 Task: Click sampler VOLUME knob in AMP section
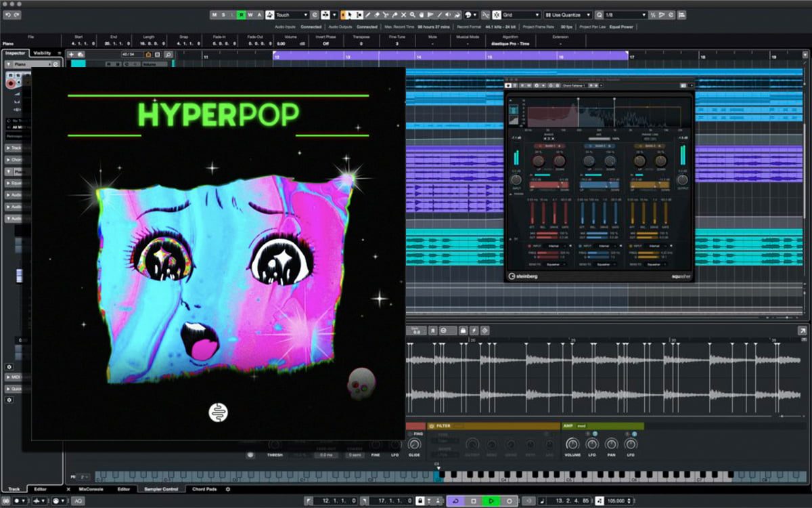[x=572, y=444]
